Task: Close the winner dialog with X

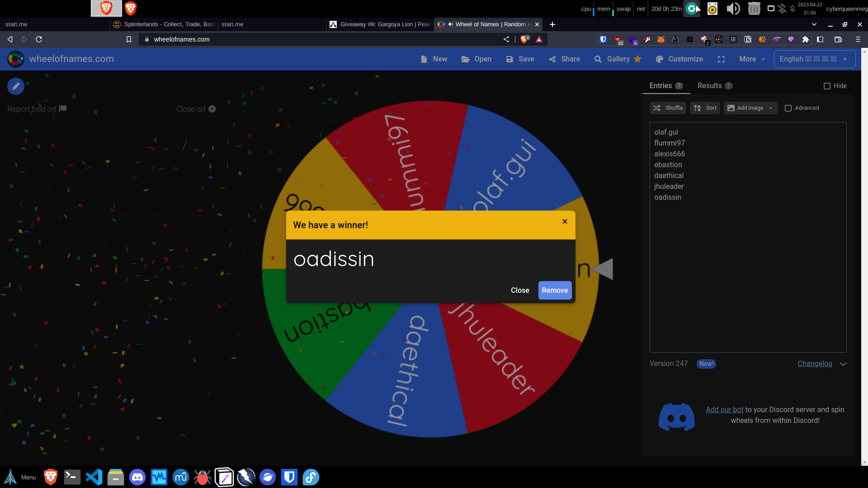Action: pyautogui.click(x=565, y=221)
